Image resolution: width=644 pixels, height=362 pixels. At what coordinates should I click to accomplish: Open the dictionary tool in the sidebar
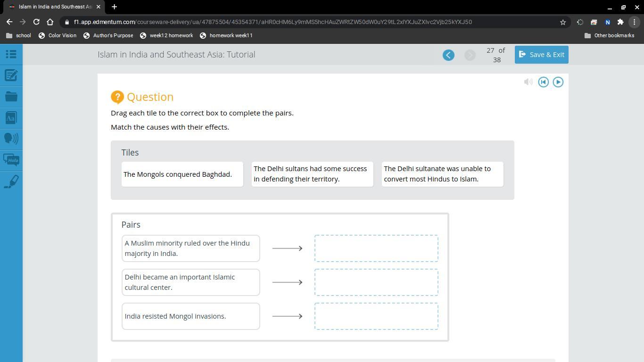pos(11,117)
